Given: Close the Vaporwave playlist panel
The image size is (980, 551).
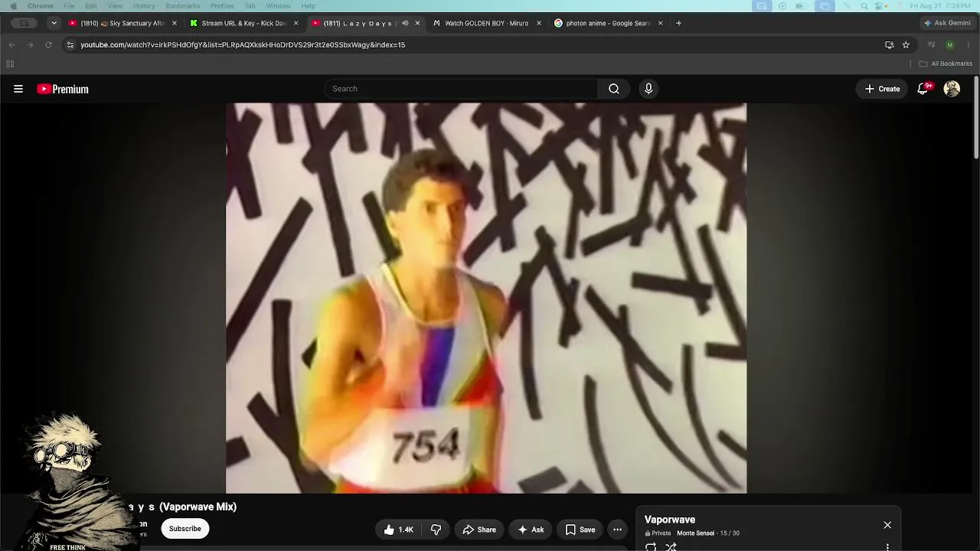Looking at the screenshot, I should click(x=887, y=525).
